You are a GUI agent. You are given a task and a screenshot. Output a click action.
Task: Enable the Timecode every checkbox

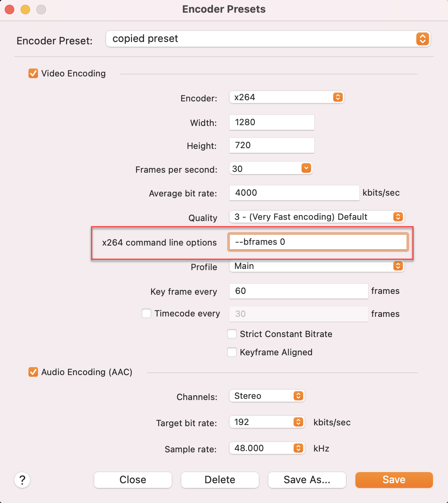click(x=146, y=313)
